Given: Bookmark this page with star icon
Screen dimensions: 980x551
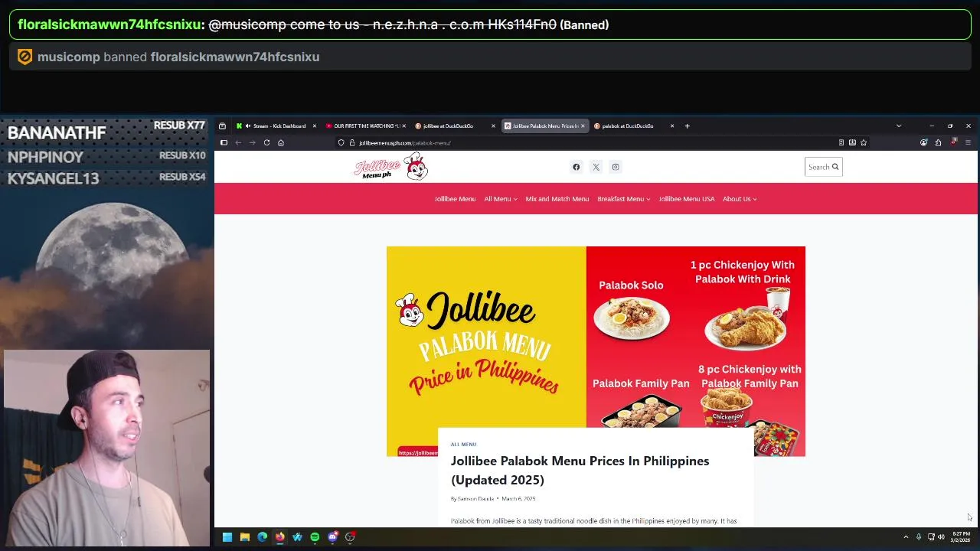Looking at the screenshot, I should click(864, 142).
